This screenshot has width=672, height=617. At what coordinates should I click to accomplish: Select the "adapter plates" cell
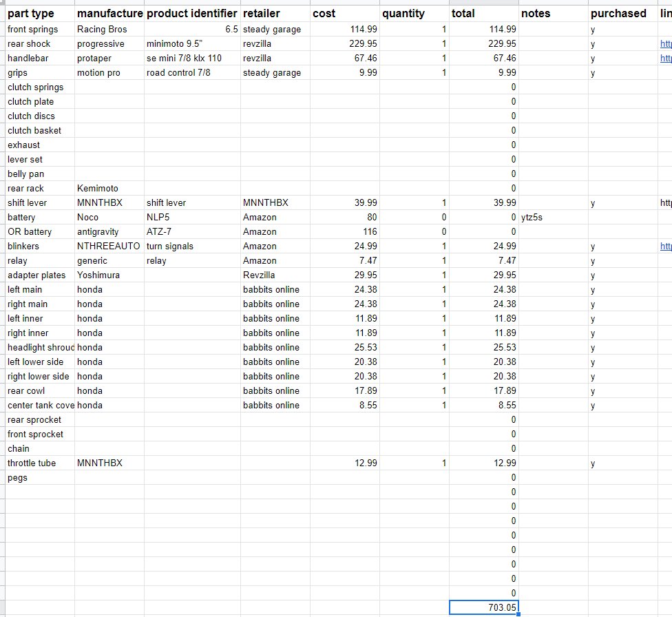pos(40,275)
